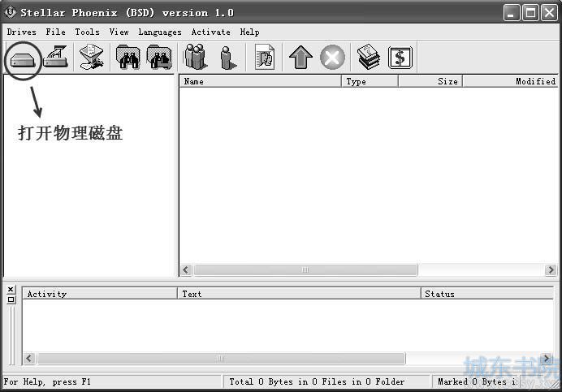Image resolution: width=562 pixels, height=392 pixels.
Task: Undock log pane with small square button
Action: [x=11, y=299]
